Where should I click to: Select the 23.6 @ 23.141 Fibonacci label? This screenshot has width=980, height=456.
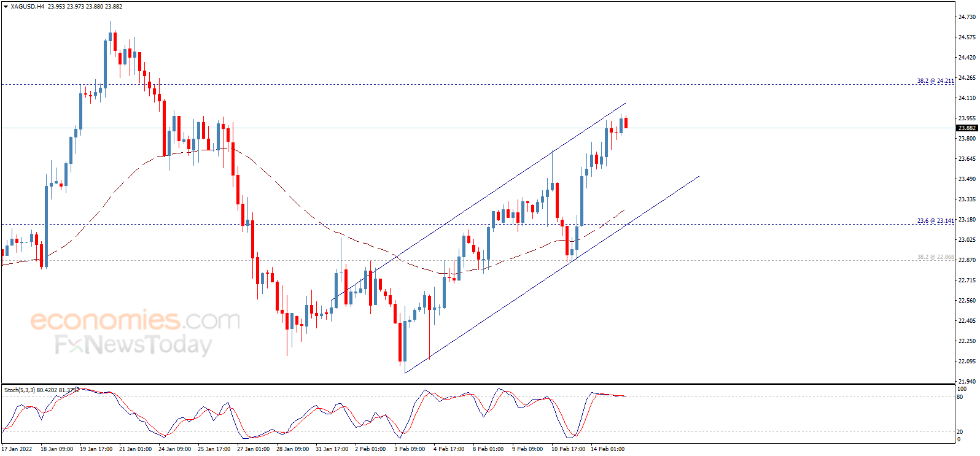click(x=935, y=221)
